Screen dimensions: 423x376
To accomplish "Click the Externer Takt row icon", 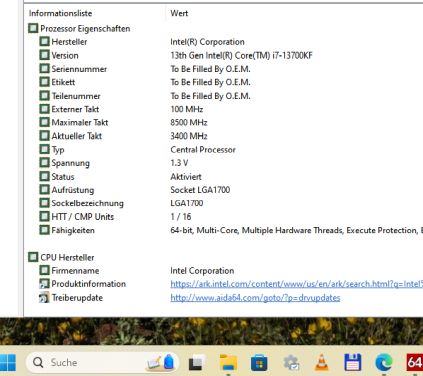I will [44, 109].
